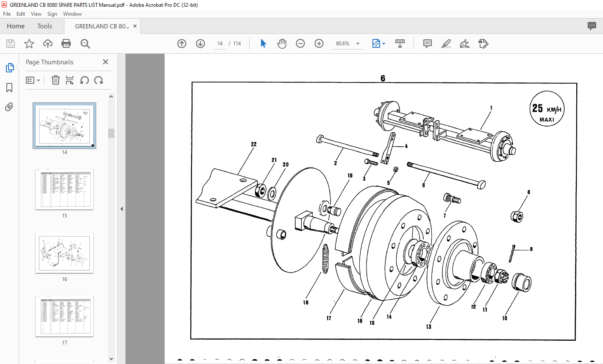Select the page 16 thumbnail
Viewport: 603px width, 364px height.
coord(64,253)
